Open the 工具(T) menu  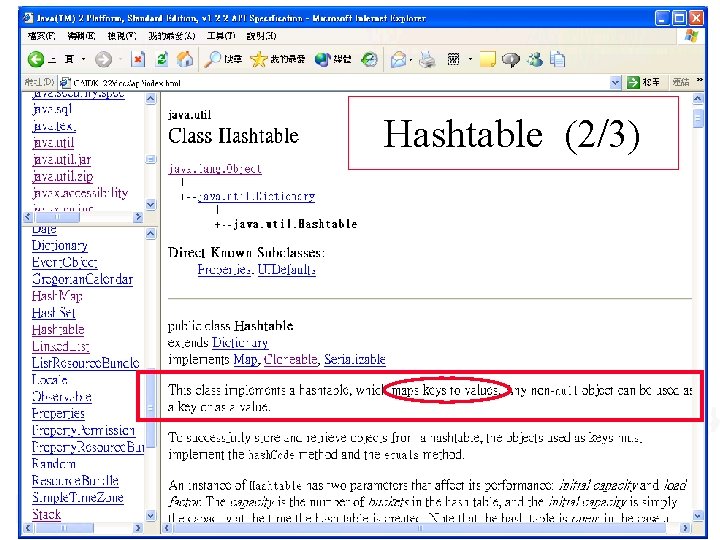pos(221,35)
